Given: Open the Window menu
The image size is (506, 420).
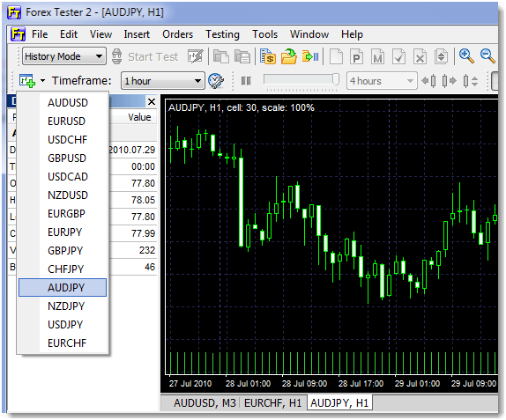Looking at the screenshot, I should coord(309,34).
